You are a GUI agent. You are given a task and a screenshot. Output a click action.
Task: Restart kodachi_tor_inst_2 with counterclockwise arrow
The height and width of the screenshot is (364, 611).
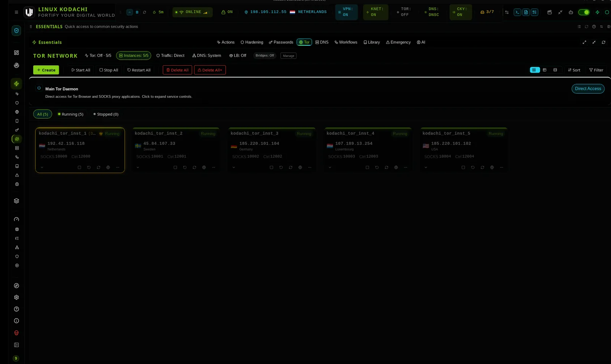pos(185,168)
